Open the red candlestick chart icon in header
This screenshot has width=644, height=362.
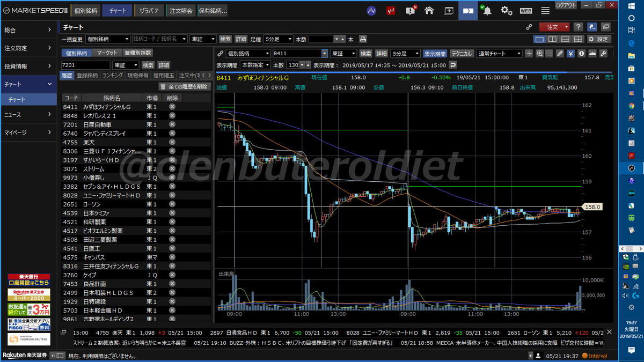[x=391, y=10]
